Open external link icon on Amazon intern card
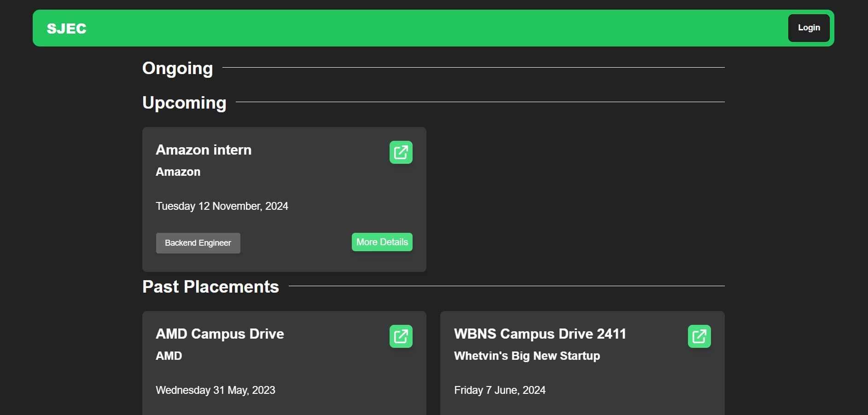The image size is (868, 415). [401, 152]
